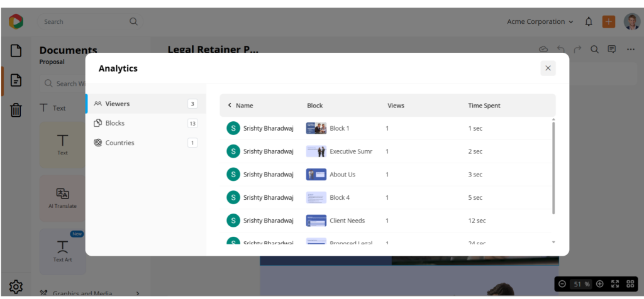Click the back chevron beside Name
Screen dimensions: 644x299
pyautogui.click(x=230, y=106)
